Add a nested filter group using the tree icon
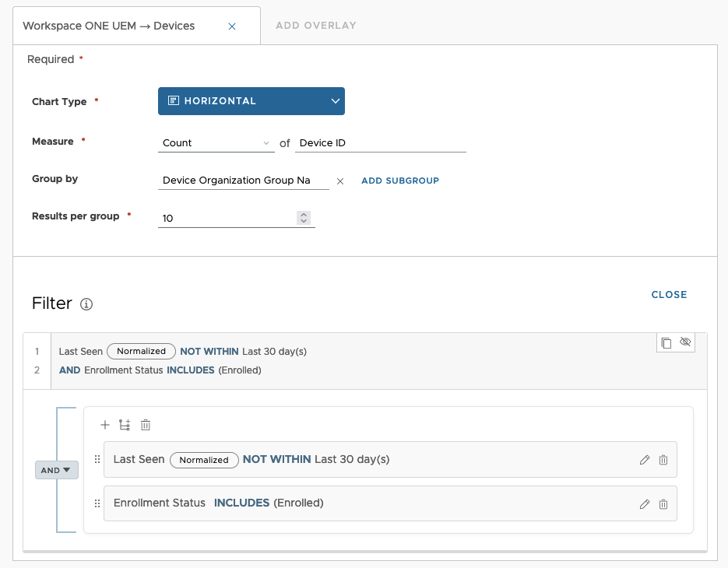Screen dimensions: 728x568 coord(125,425)
